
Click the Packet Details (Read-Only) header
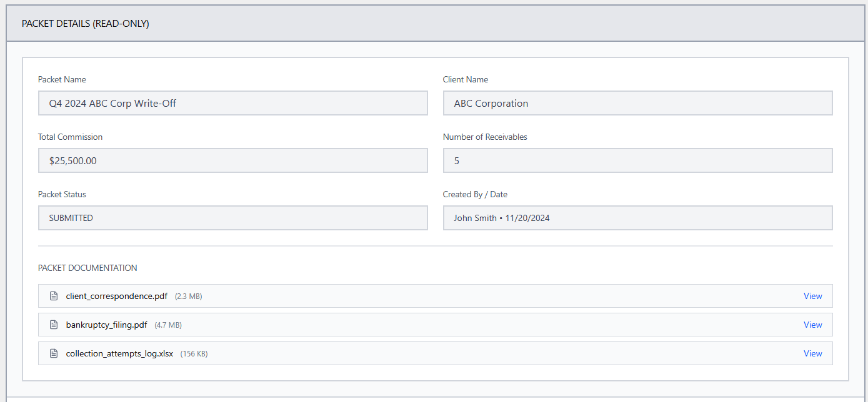point(86,24)
